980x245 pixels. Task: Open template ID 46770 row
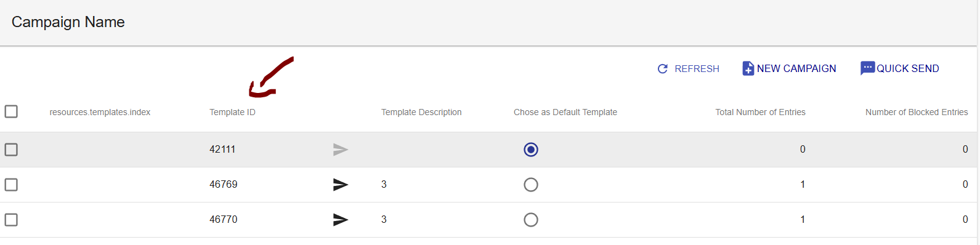pos(490,220)
